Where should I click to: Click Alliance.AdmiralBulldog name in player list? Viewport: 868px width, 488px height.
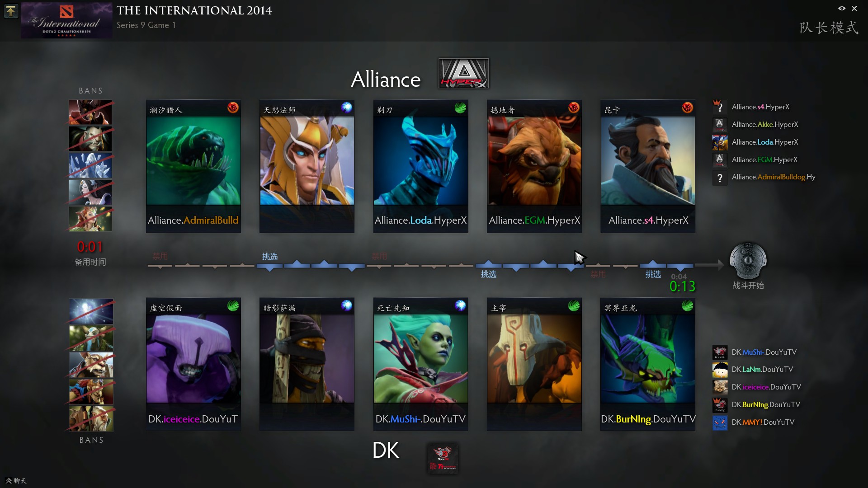(774, 177)
